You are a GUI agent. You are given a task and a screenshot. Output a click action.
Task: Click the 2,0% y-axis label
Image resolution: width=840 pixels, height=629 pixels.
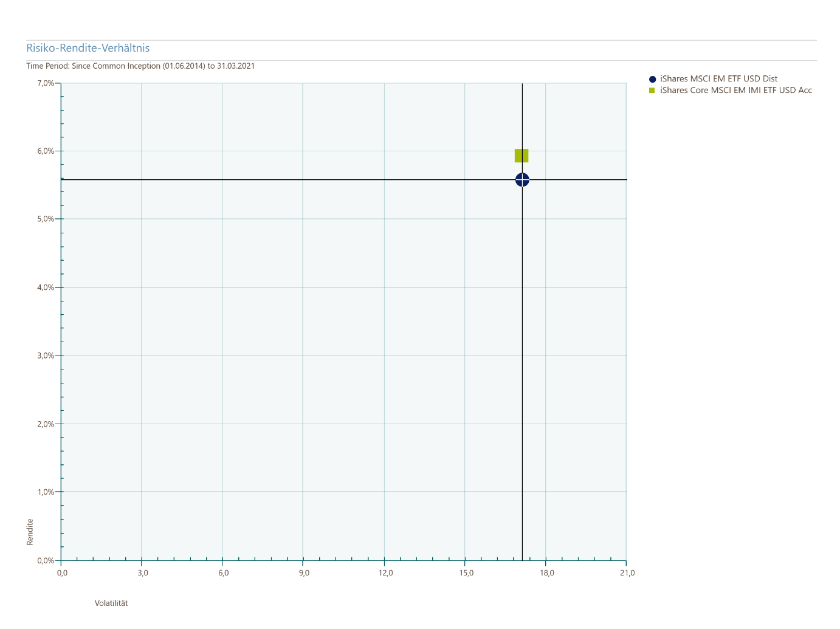46,424
